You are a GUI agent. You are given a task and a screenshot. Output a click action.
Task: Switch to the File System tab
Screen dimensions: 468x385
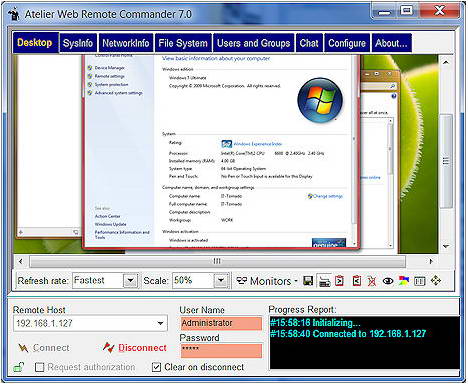point(183,43)
